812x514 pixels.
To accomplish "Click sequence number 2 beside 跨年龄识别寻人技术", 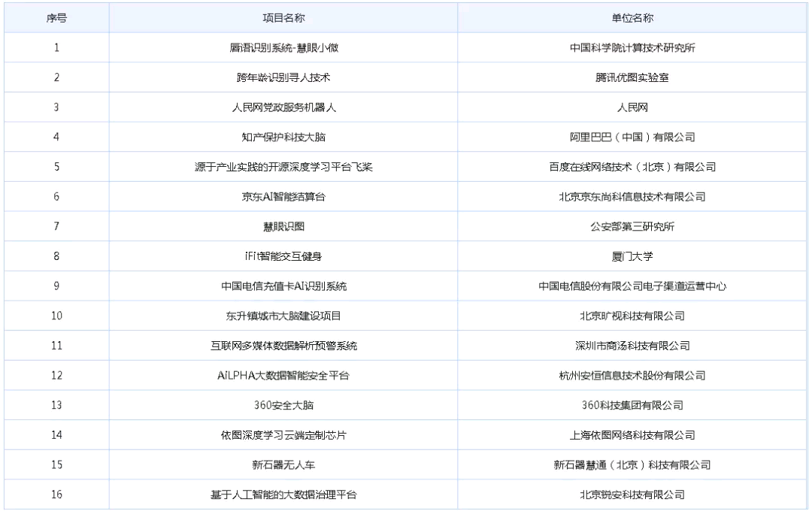I will click(56, 77).
